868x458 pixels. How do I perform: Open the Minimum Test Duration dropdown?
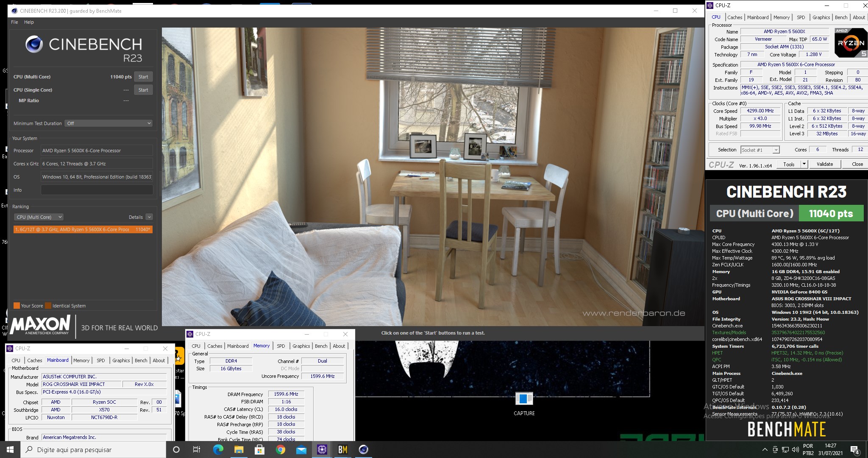[109, 123]
